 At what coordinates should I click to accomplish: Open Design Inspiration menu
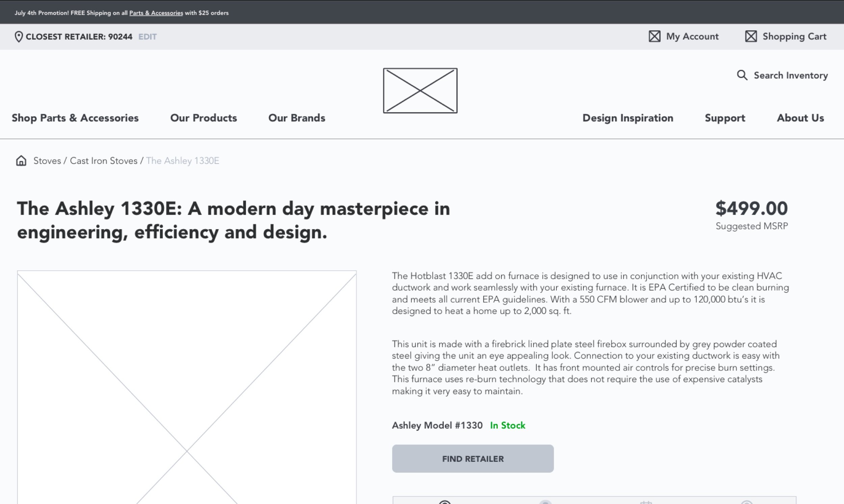628,118
